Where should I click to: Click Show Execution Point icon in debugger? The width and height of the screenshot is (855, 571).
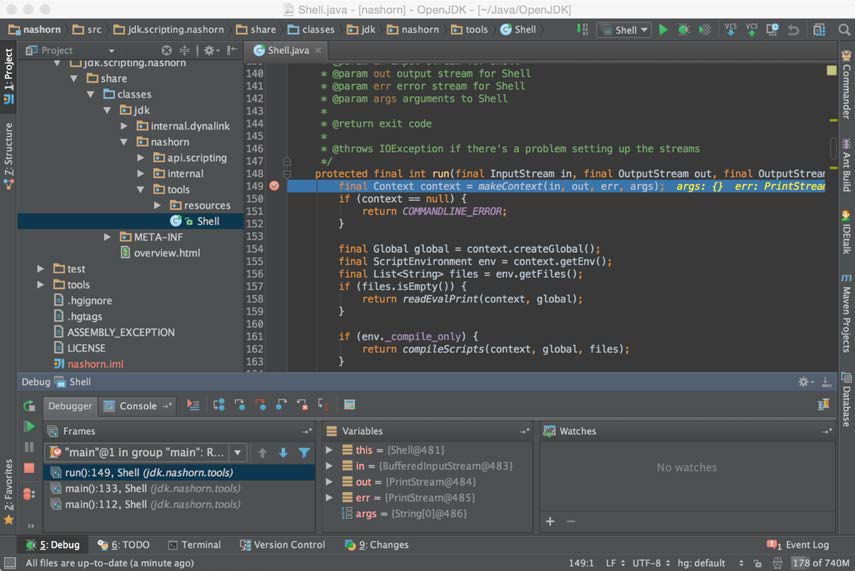click(193, 405)
